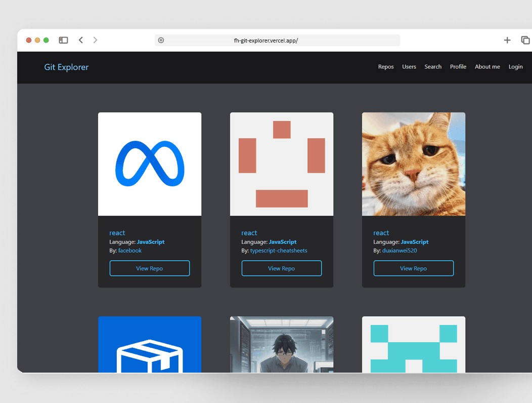Screen dimensions: 532x403
Task: Click View Repo on typescript-cheatsheets card
Action: coord(282,268)
